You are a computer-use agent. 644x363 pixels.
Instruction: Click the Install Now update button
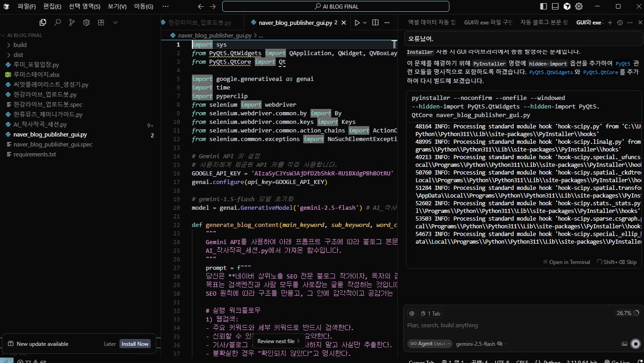[x=134, y=344]
